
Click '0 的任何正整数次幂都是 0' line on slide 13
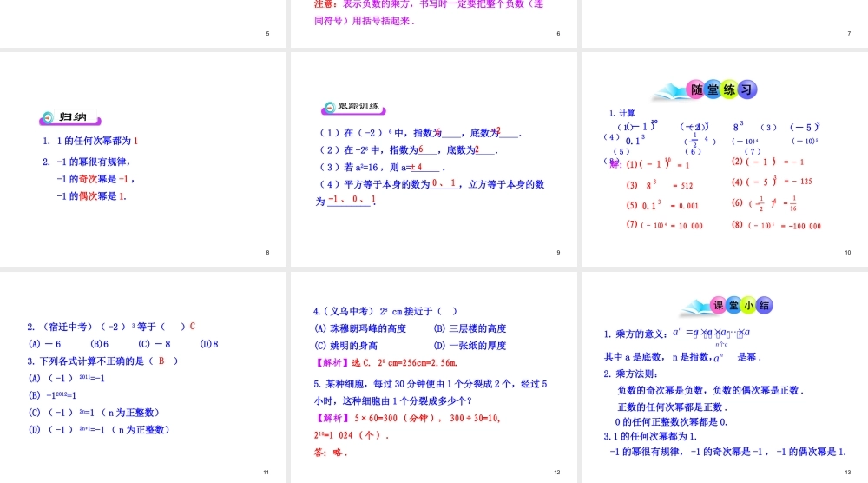671,422
